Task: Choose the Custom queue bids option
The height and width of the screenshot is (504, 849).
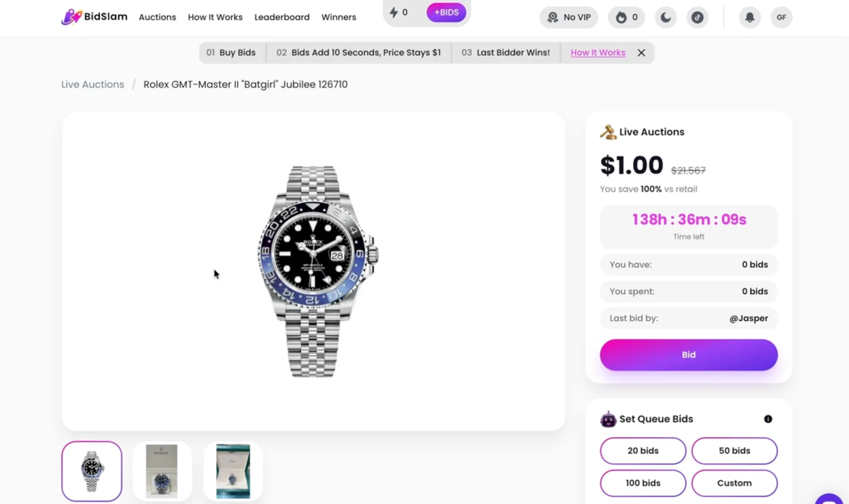Action: [734, 483]
